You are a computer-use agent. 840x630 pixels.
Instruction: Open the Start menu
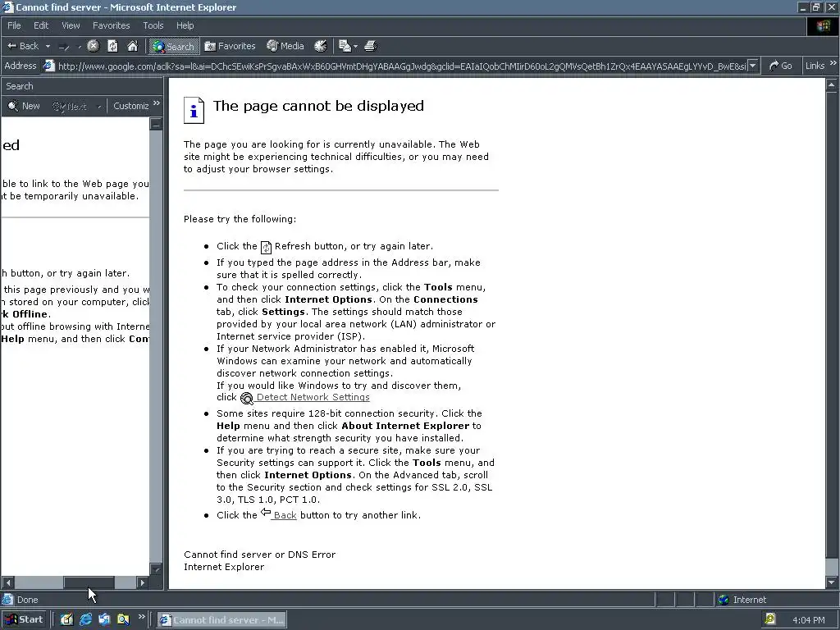click(25, 620)
